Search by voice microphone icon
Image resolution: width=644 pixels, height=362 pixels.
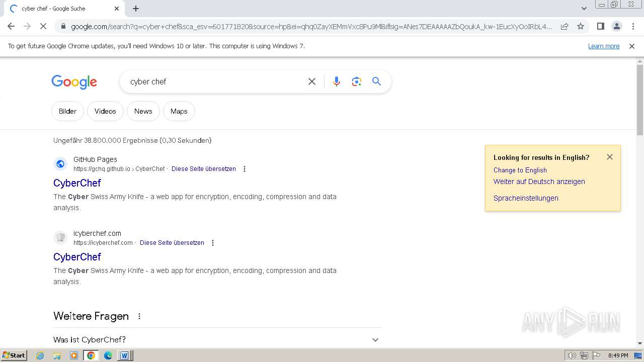pyautogui.click(x=337, y=81)
